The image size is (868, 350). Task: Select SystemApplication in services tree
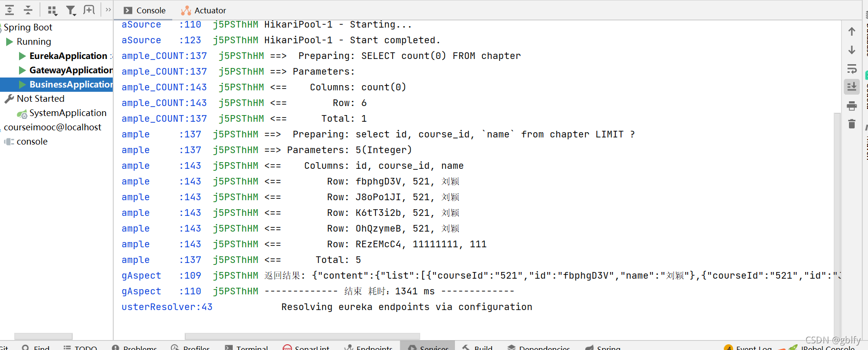pyautogui.click(x=68, y=113)
